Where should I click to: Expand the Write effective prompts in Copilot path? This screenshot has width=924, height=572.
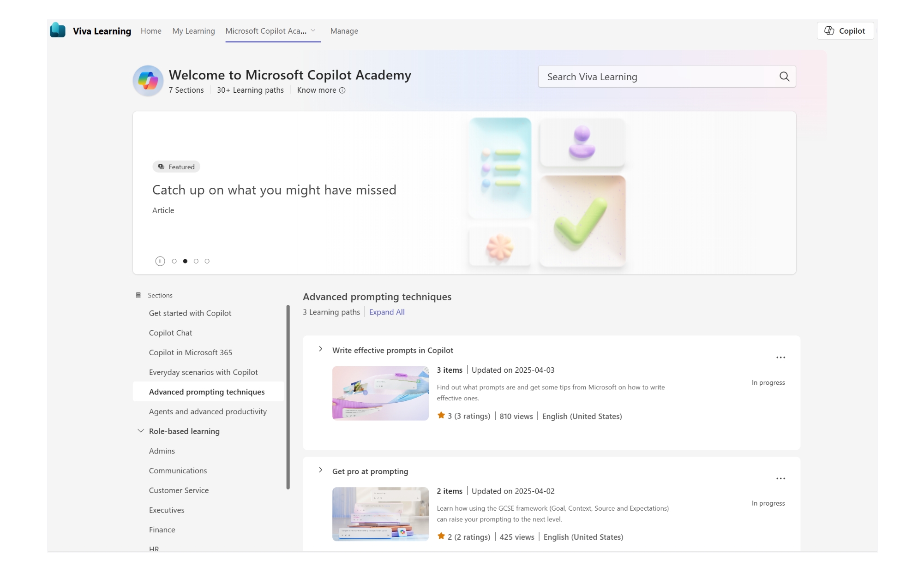[320, 349]
